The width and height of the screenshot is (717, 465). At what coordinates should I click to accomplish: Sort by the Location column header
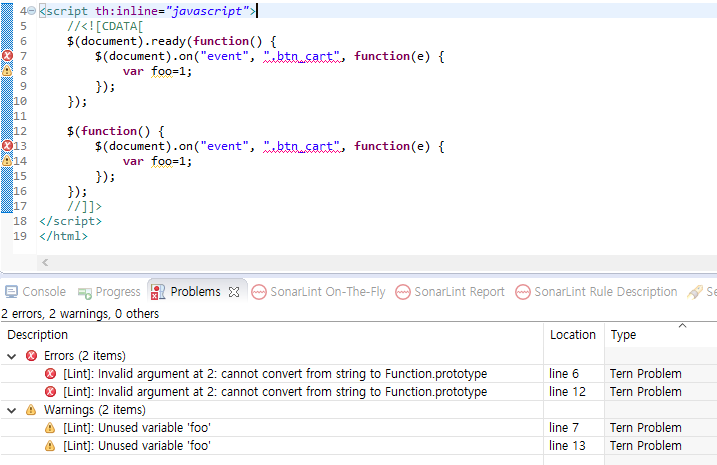[574, 335]
